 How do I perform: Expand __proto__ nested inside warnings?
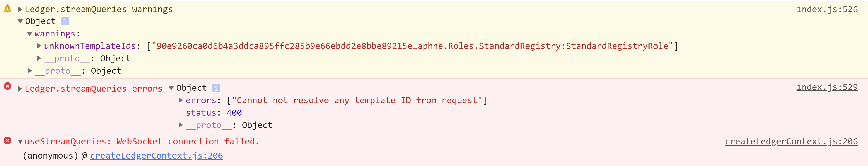coord(39,58)
